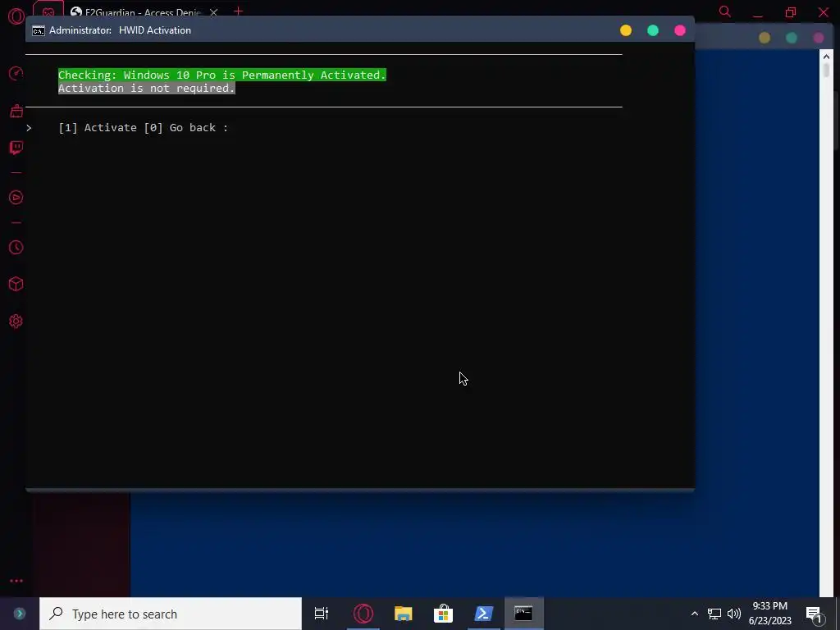Open a new Opera tab with plus
This screenshot has width=840, height=630.
click(x=239, y=11)
